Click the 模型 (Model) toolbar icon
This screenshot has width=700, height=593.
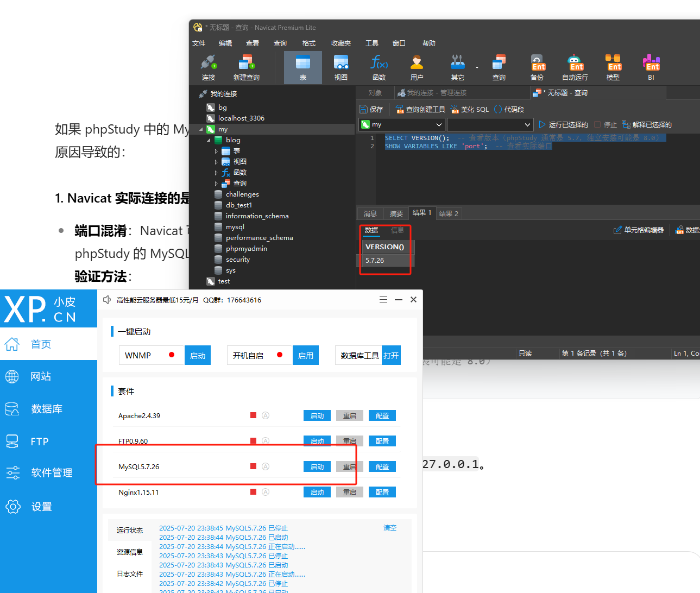(613, 67)
